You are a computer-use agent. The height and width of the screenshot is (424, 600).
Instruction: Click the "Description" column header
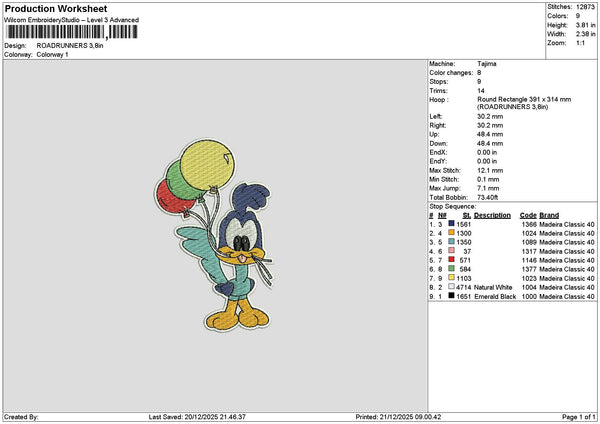pos(492,215)
